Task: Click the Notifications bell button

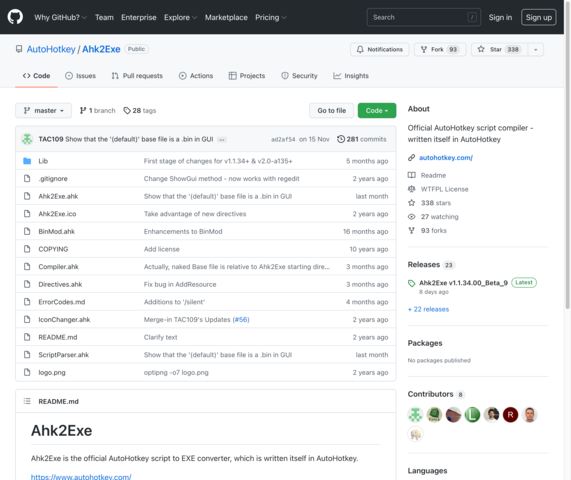Action: pos(379,50)
